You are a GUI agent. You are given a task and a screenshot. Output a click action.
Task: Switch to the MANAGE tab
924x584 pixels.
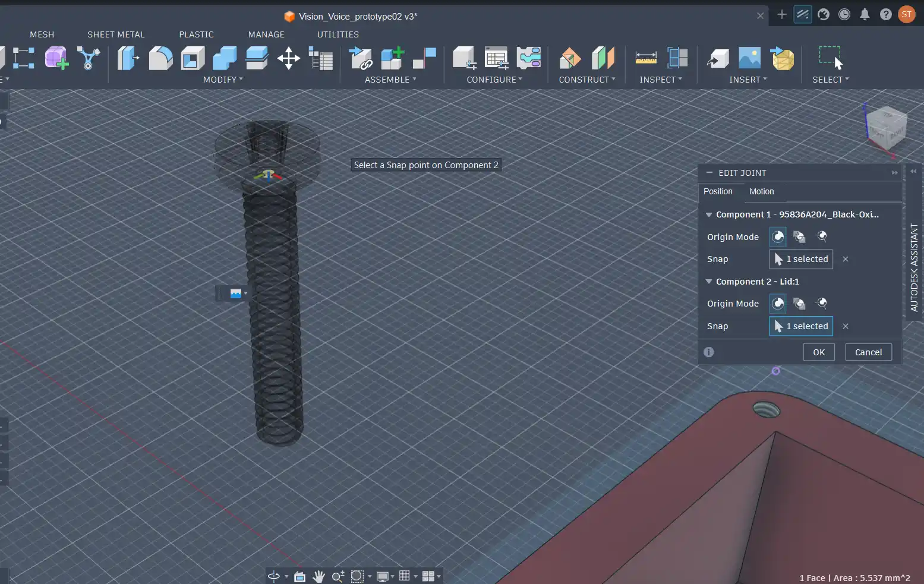[x=266, y=34]
